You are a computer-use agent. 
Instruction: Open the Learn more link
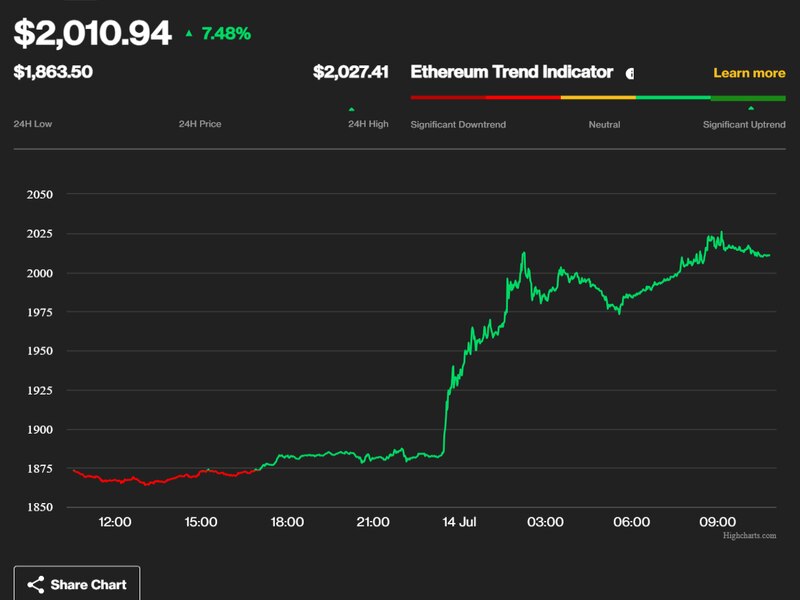[x=749, y=73]
